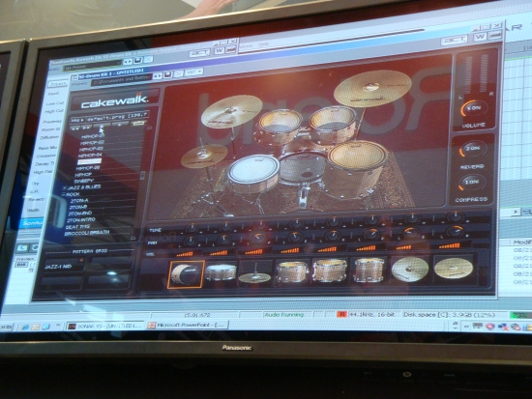This screenshot has width=532, height=399.
Task: Select the fifth pad tom thumbnail
Action: (330, 271)
